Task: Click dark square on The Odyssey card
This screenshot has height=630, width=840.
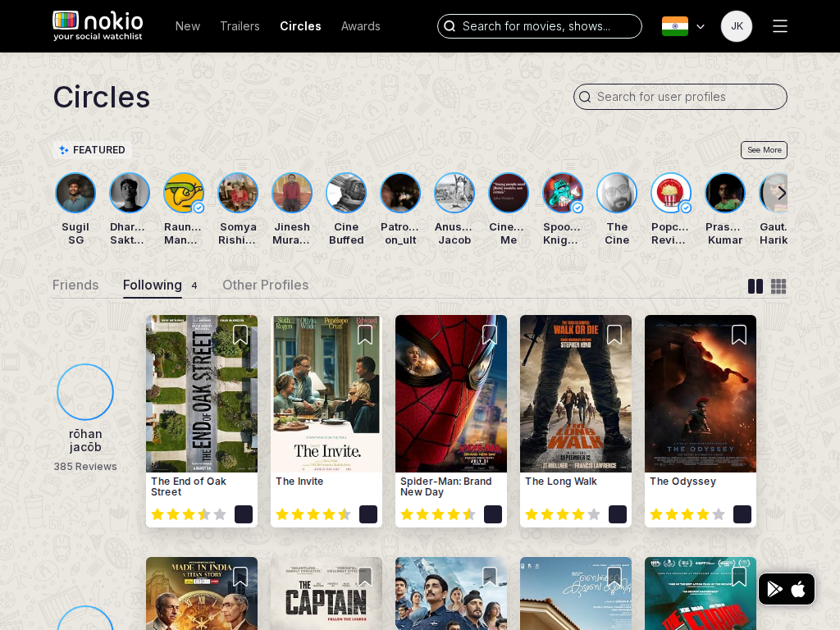Action: (742, 514)
